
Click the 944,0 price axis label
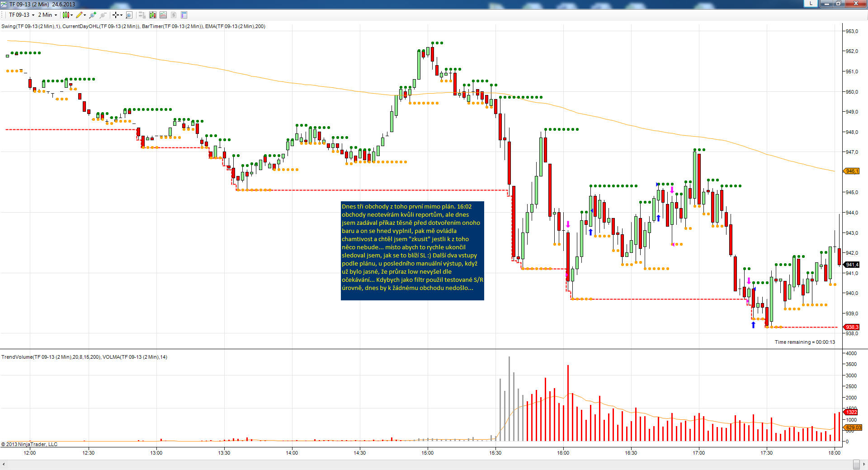coord(852,213)
